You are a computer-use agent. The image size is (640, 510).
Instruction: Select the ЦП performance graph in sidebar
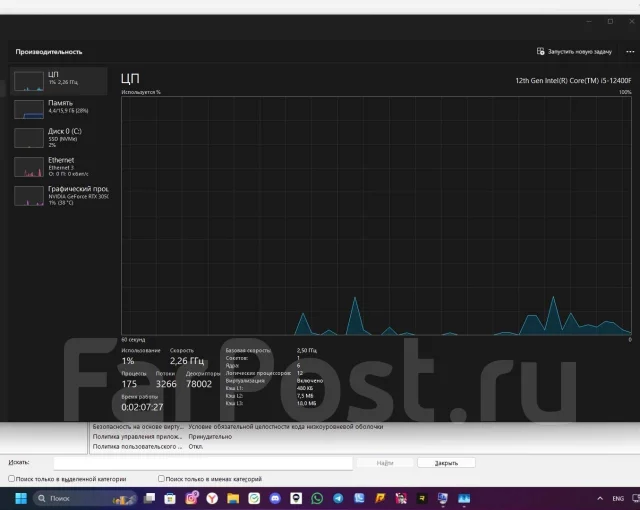pyautogui.click(x=59, y=81)
